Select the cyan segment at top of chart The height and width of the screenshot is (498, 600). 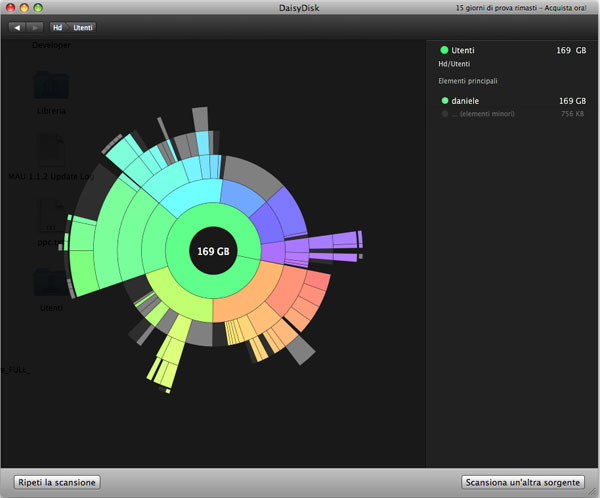[x=195, y=195]
